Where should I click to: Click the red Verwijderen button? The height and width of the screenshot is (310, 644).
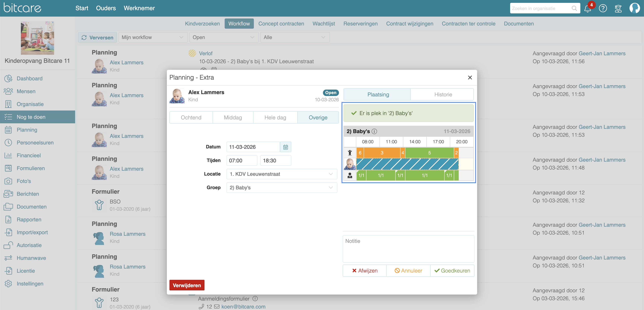(x=187, y=285)
